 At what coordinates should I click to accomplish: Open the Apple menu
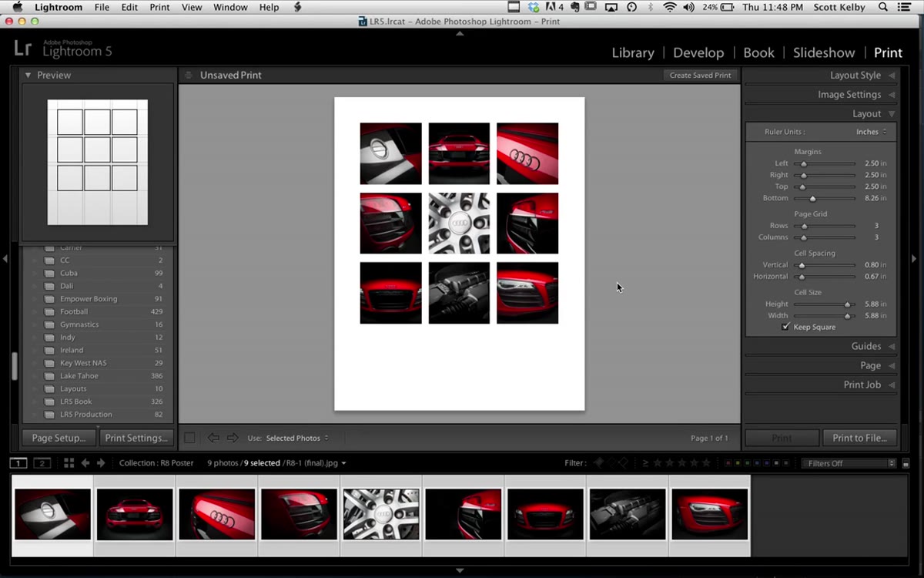17,7
